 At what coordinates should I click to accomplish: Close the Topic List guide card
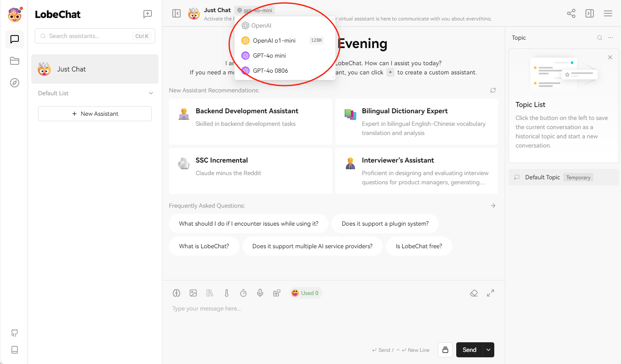click(x=610, y=57)
